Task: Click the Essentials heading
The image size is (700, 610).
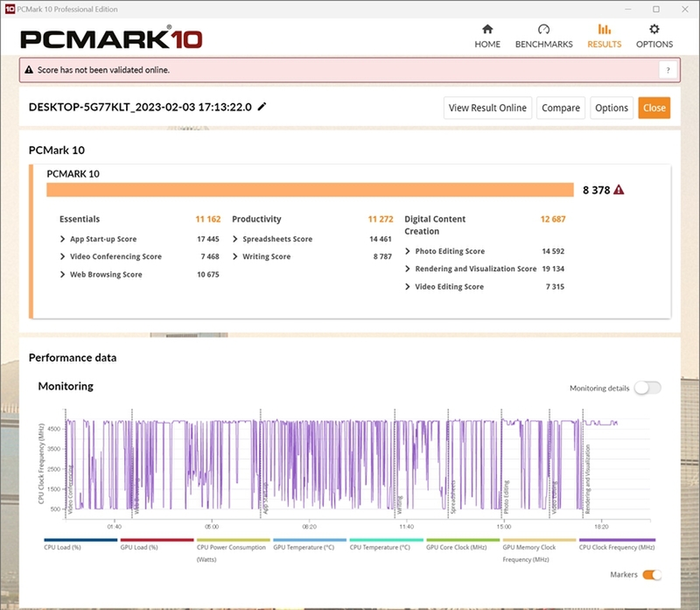Action: pyautogui.click(x=80, y=219)
